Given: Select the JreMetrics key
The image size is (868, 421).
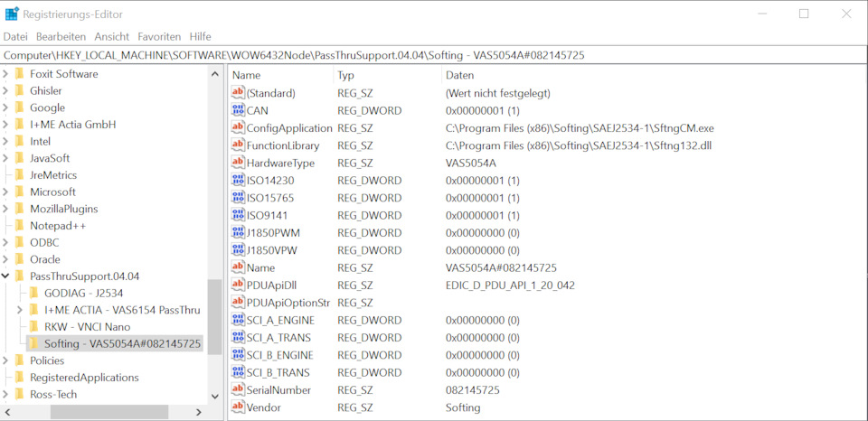Looking at the screenshot, I should 53,175.
